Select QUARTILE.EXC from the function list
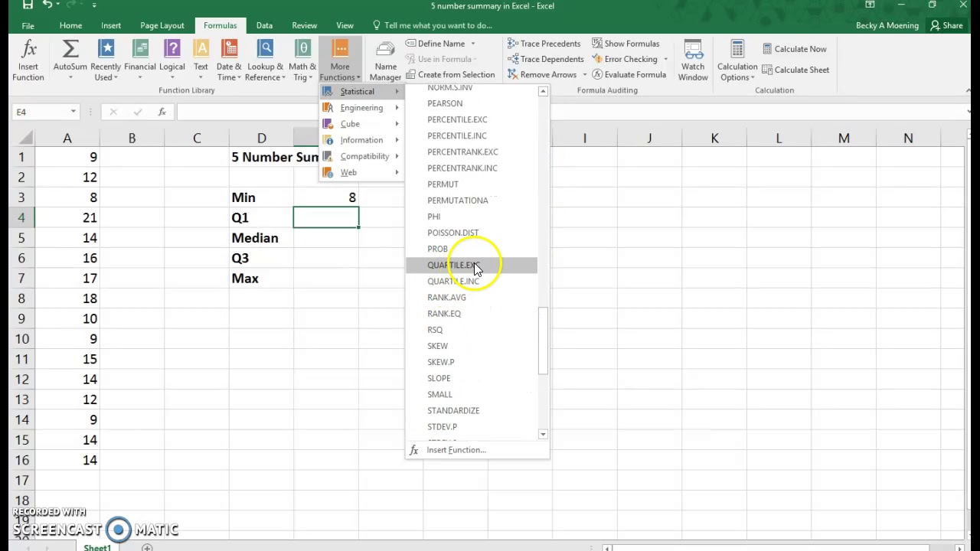This screenshot has height=551, width=980. point(471,265)
